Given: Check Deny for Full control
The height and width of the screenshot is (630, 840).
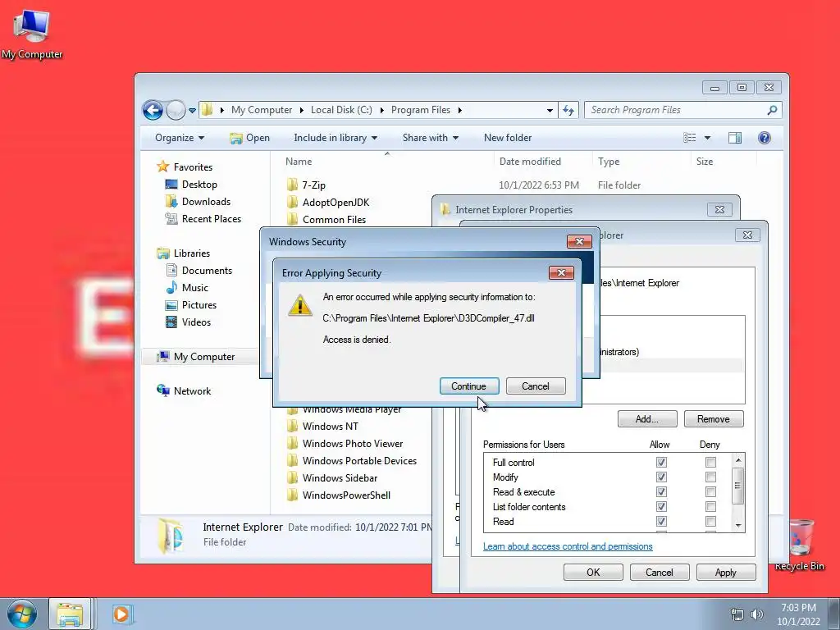Looking at the screenshot, I should click(710, 463).
